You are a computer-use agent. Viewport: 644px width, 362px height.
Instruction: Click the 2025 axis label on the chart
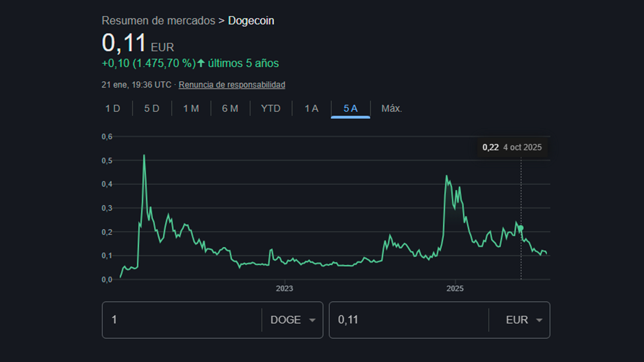coord(456,288)
